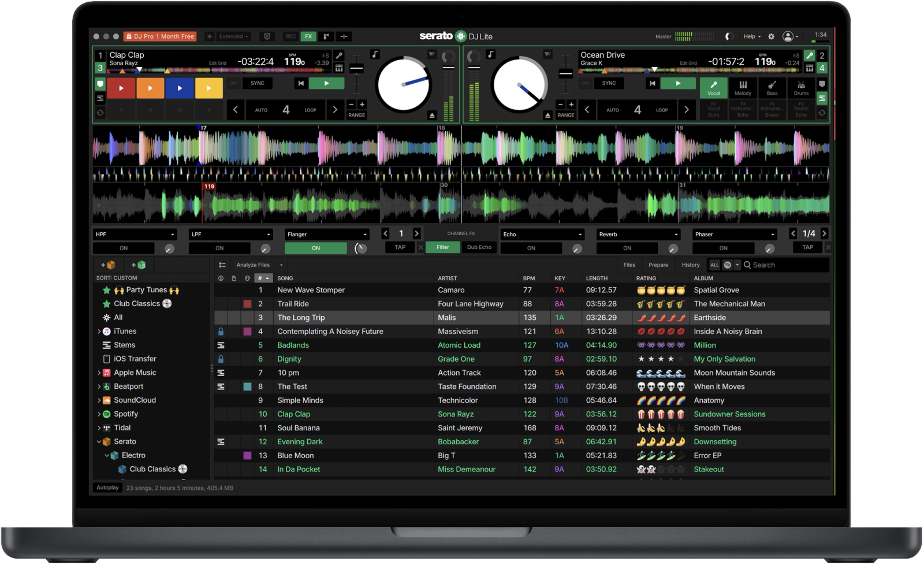Select the Dub Echo channel FX button
This screenshot has width=924, height=565.
(x=479, y=247)
